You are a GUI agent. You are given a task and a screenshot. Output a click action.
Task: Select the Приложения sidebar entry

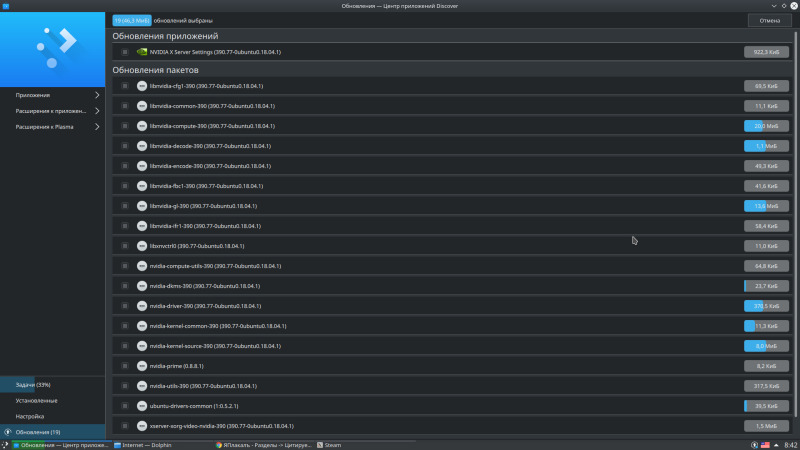[x=53, y=95]
